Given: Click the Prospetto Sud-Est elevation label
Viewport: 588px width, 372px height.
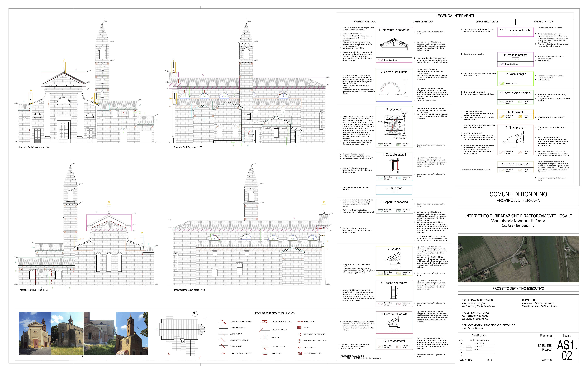Looking at the screenshot, I should 188,147.
